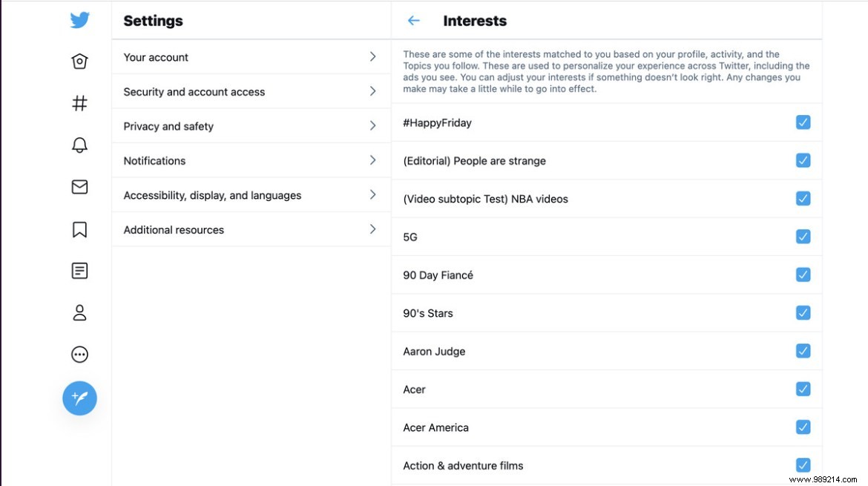Image resolution: width=868 pixels, height=486 pixels.
Task: Expand Your account settings
Action: click(x=250, y=56)
